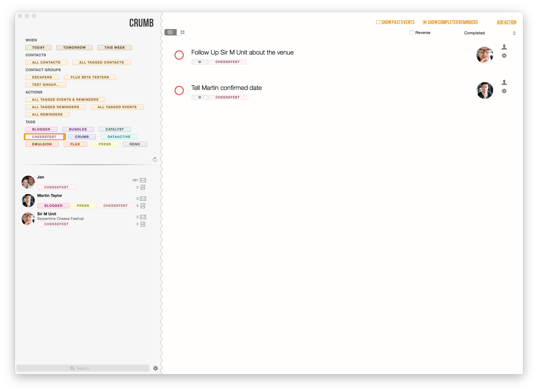Expand tag options on Follow Up reminder
The image size is (538, 392).
click(200, 62)
